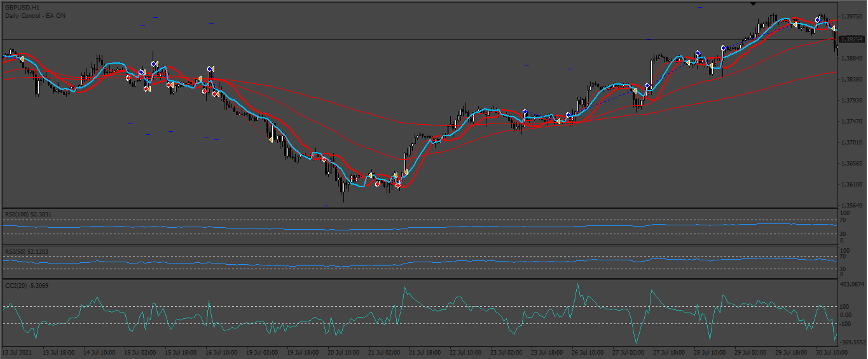Viewport: 868px width, 359px height.
Task: Select the GBPUSD,H1 chart title
Action: [x=18, y=7]
